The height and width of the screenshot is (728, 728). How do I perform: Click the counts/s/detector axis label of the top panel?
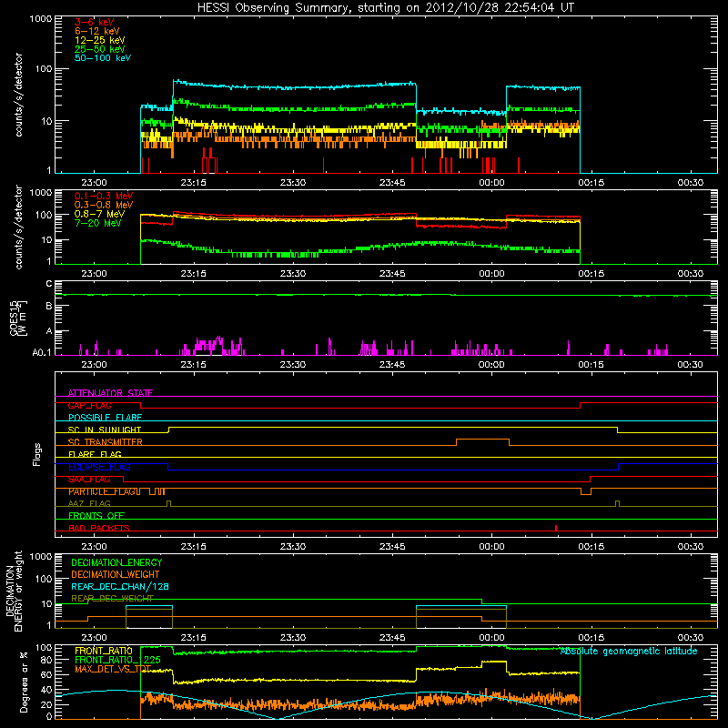[x=18, y=95]
